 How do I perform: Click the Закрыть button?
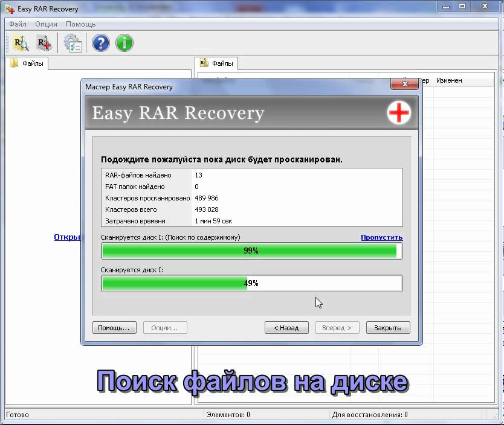pyautogui.click(x=387, y=328)
